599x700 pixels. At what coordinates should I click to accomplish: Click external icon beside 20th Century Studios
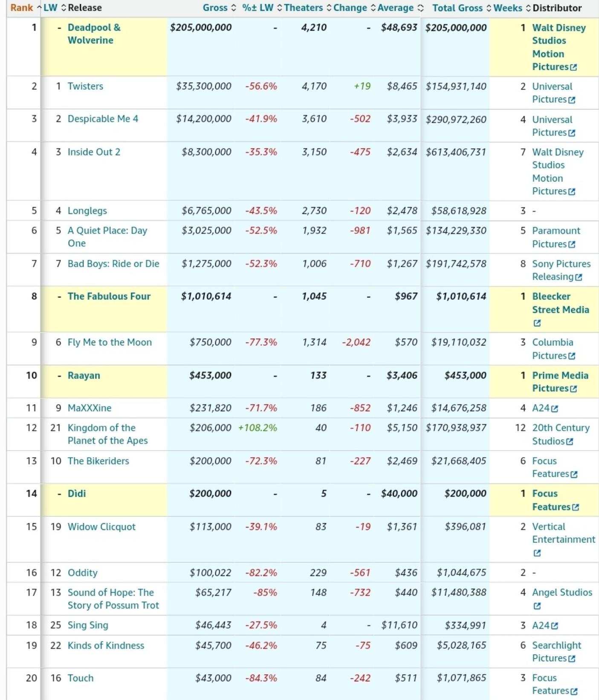pyautogui.click(x=570, y=442)
